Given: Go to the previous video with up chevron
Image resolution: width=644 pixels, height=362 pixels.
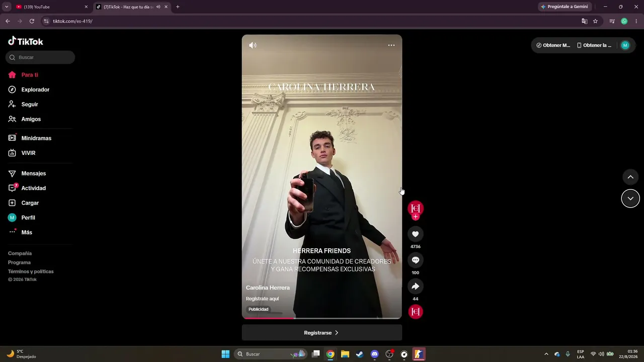Looking at the screenshot, I should tap(630, 177).
